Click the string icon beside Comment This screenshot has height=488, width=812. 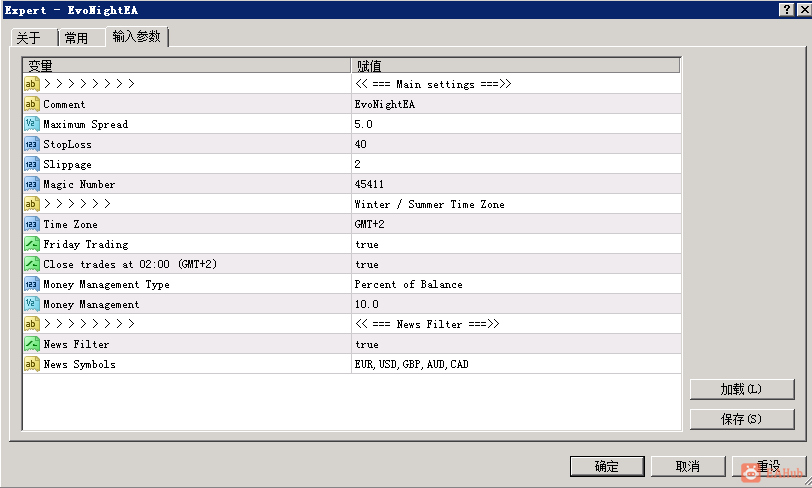[x=32, y=104]
